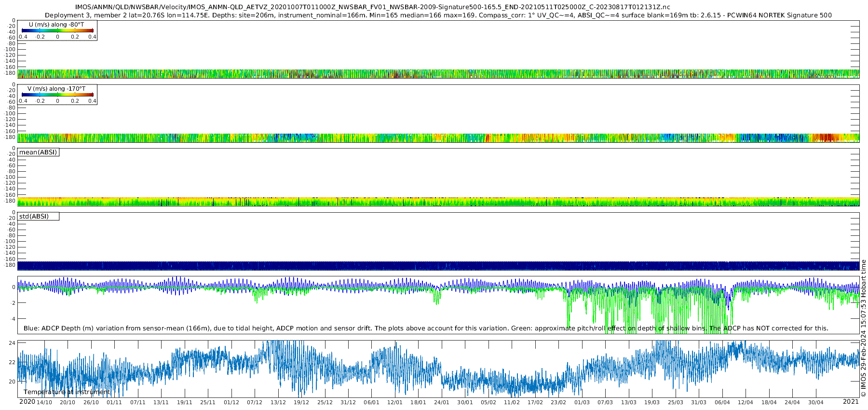Click the 01/03 date tick label
The image size is (868, 410).
point(582,402)
